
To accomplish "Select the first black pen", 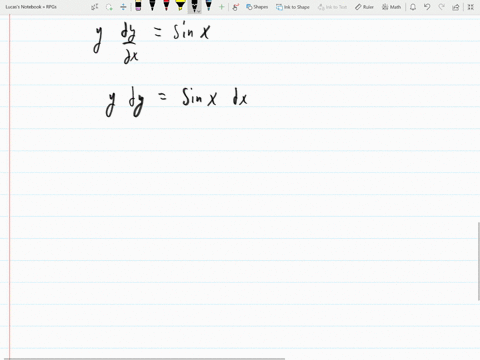I will click(x=152, y=6).
